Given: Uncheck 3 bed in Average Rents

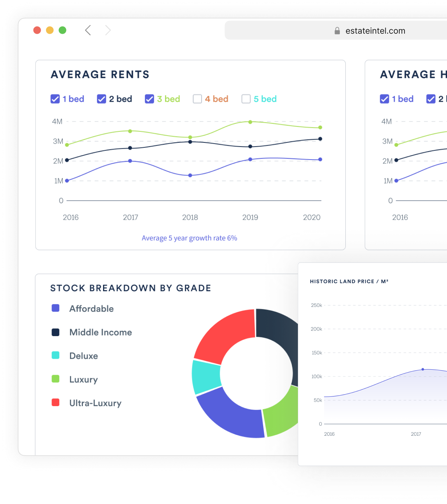Looking at the screenshot, I should [x=149, y=99].
